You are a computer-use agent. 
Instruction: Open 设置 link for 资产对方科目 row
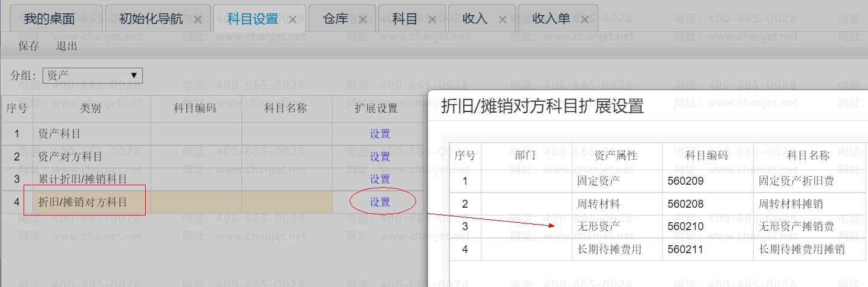tap(380, 157)
